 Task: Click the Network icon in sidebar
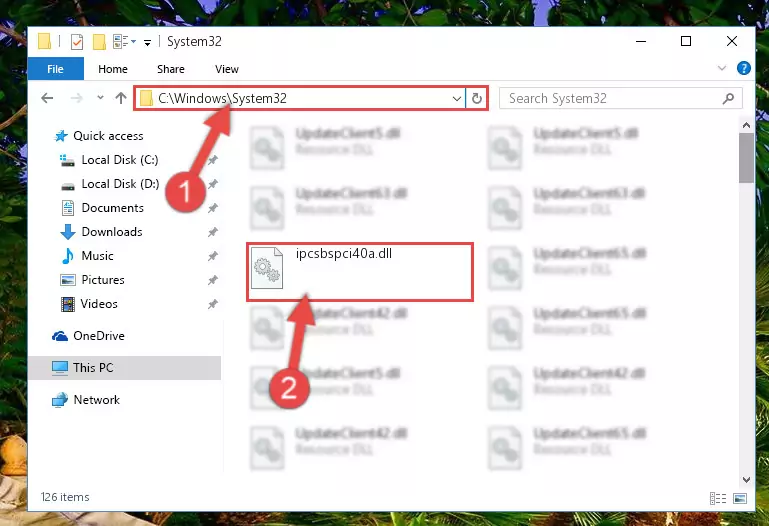pos(59,400)
